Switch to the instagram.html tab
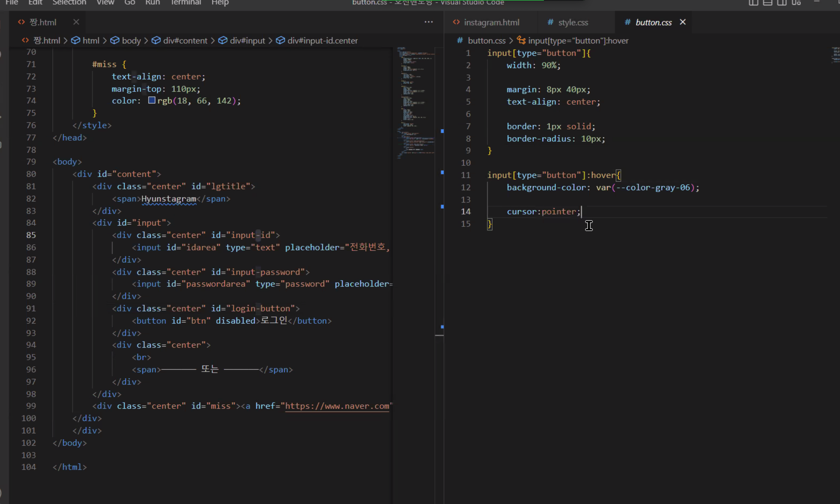 [491, 22]
